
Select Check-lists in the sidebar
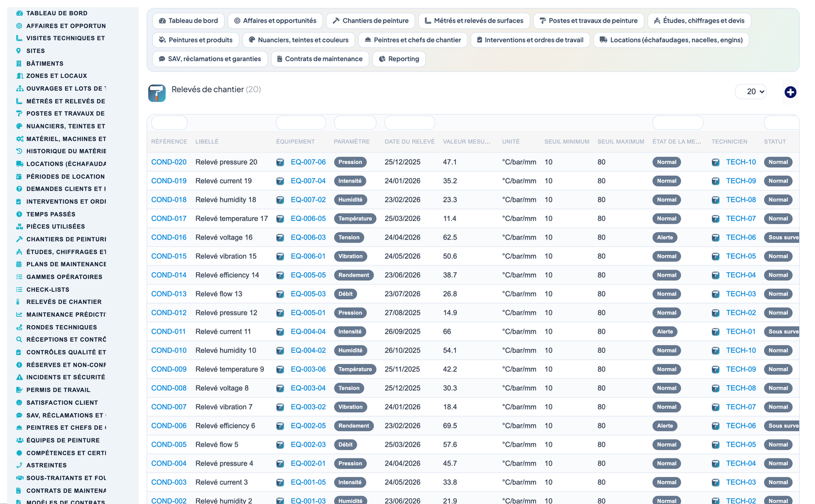[x=48, y=290]
